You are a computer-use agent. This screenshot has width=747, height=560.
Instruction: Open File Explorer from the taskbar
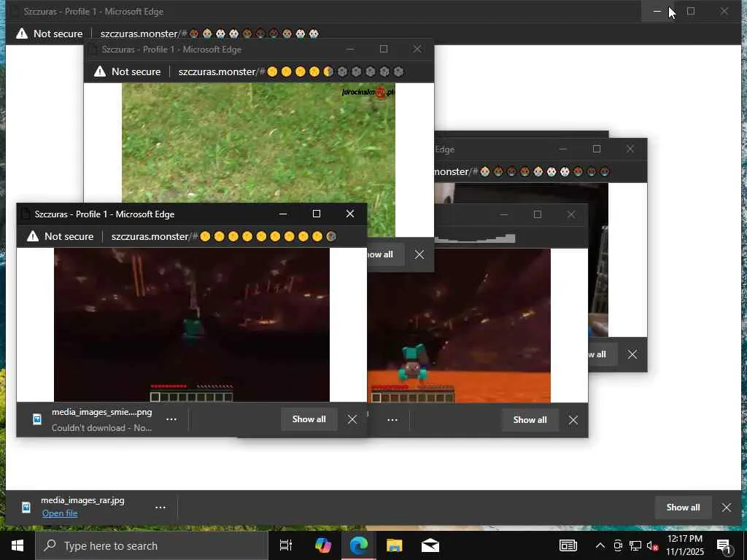[395, 545]
